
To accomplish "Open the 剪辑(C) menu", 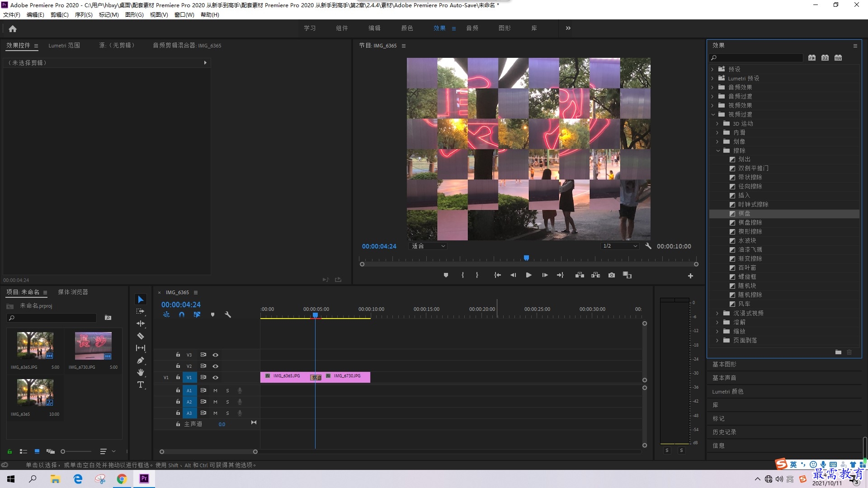I will point(60,15).
